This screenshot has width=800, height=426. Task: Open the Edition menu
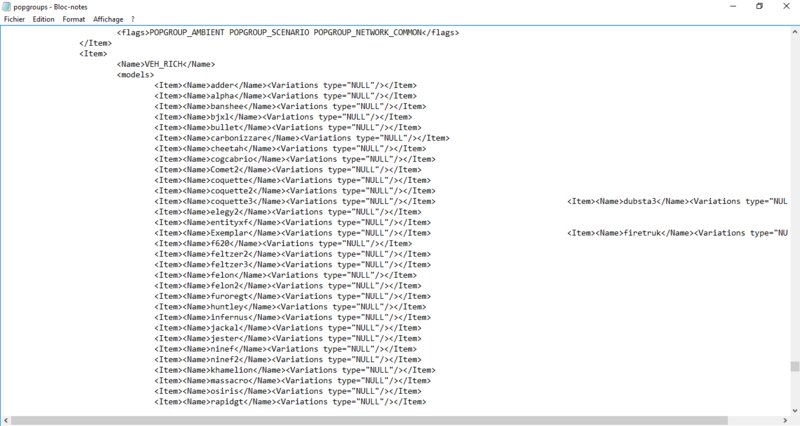(x=44, y=19)
